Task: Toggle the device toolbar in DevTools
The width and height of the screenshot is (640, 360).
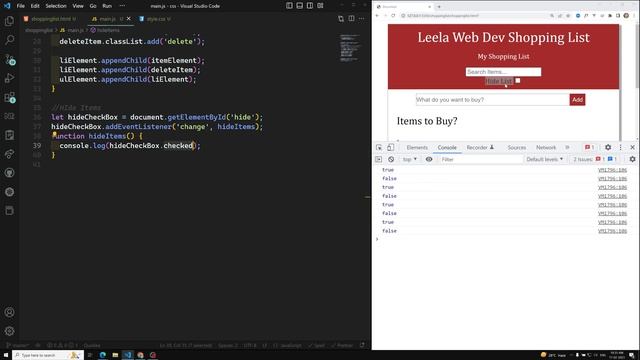Action: pyautogui.click(x=390, y=147)
